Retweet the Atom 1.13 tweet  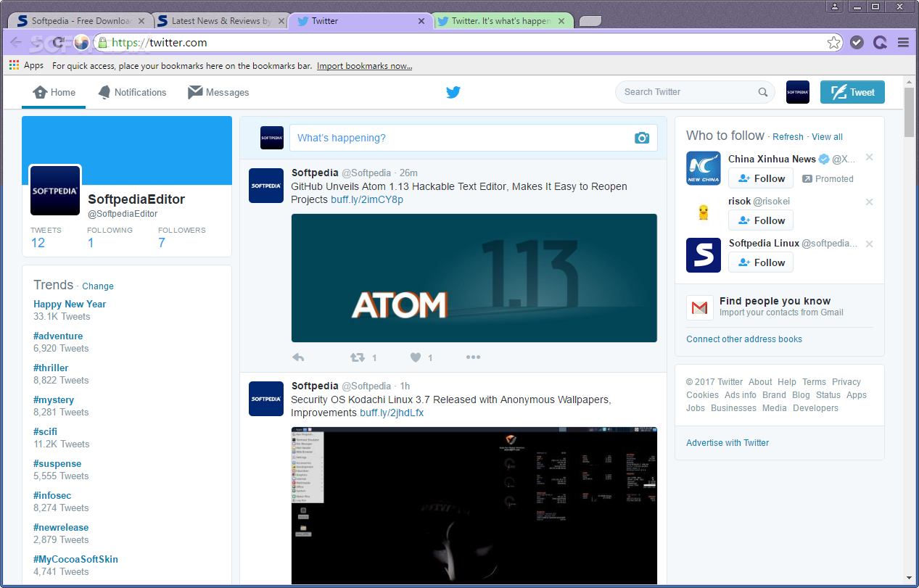358,357
